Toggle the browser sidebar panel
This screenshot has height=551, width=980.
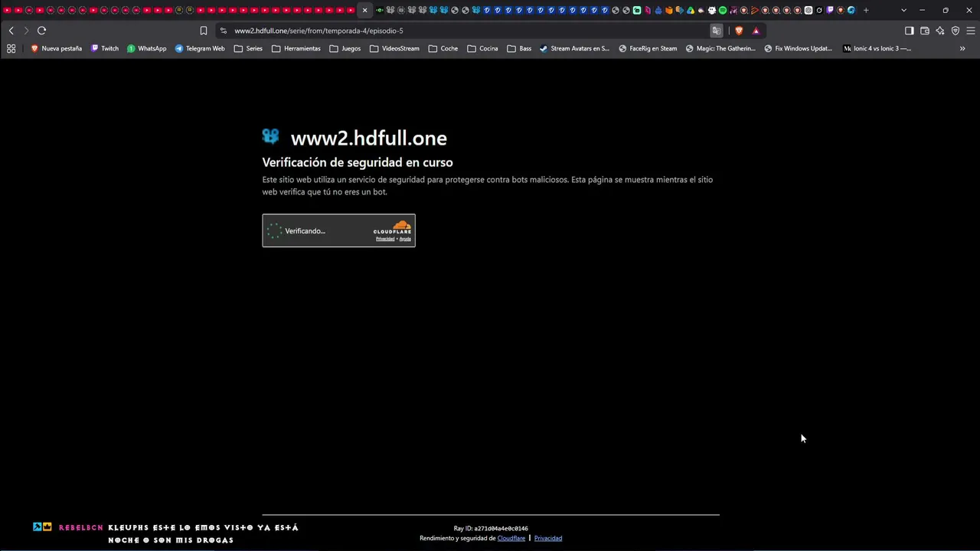(x=909, y=31)
